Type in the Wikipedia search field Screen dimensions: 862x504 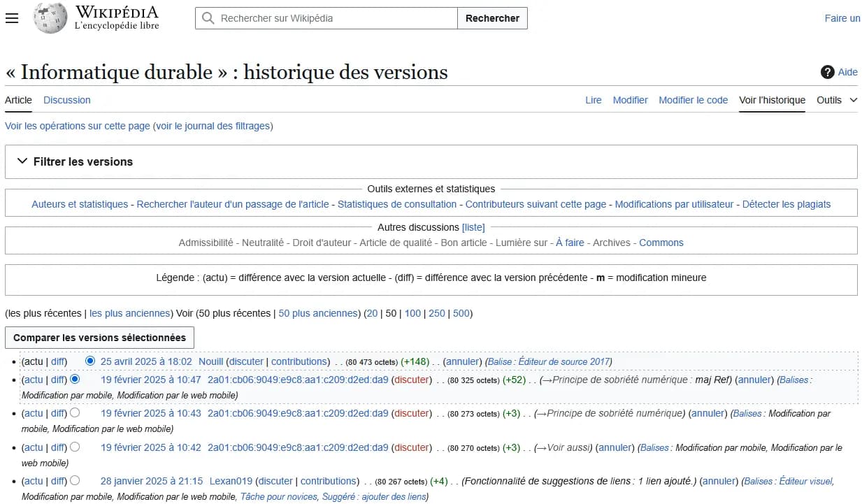tap(336, 18)
